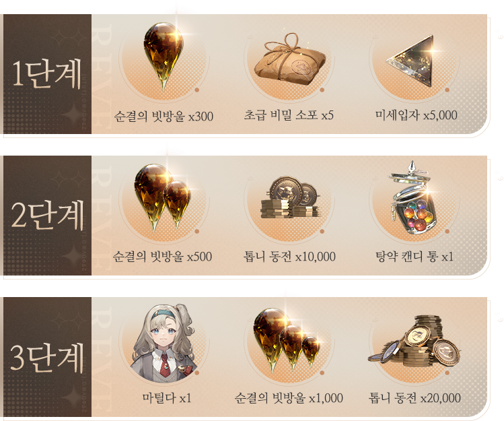This screenshot has height=421, width=504.
Task: Click the 톱니 동전 x10,000 label
Action: 289,257
